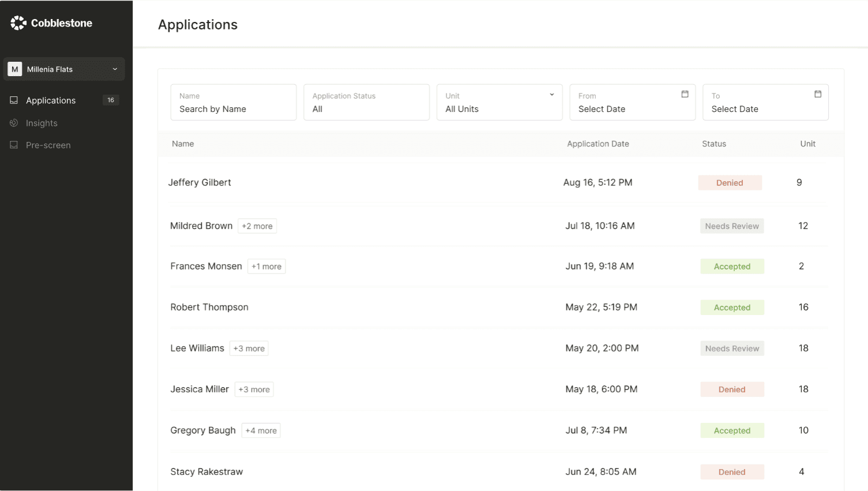The image size is (868, 491).
Task: Click unit 9 in Jeffery Gilbert's row
Action: (799, 182)
